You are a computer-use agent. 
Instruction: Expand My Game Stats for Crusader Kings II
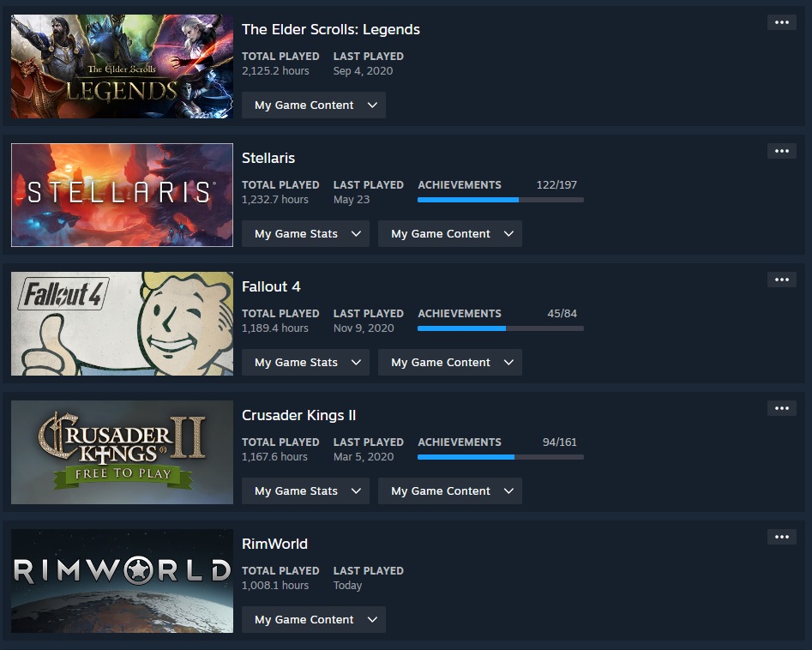[x=305, y=491]
